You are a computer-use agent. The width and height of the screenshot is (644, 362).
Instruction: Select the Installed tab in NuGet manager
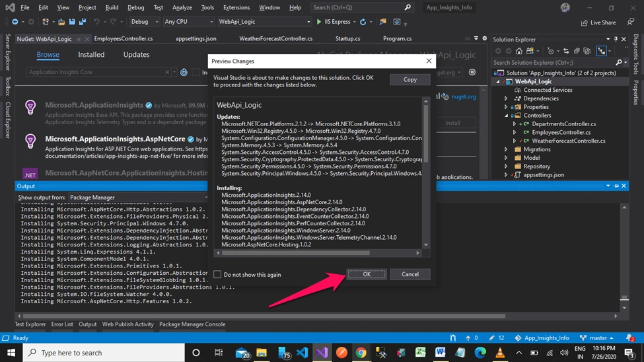pos(91,55)
